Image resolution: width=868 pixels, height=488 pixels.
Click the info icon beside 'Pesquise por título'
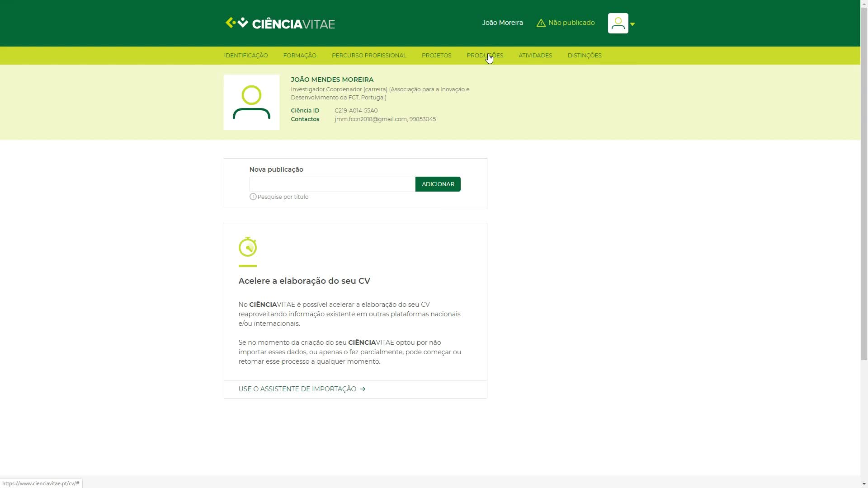click(253, 197)
